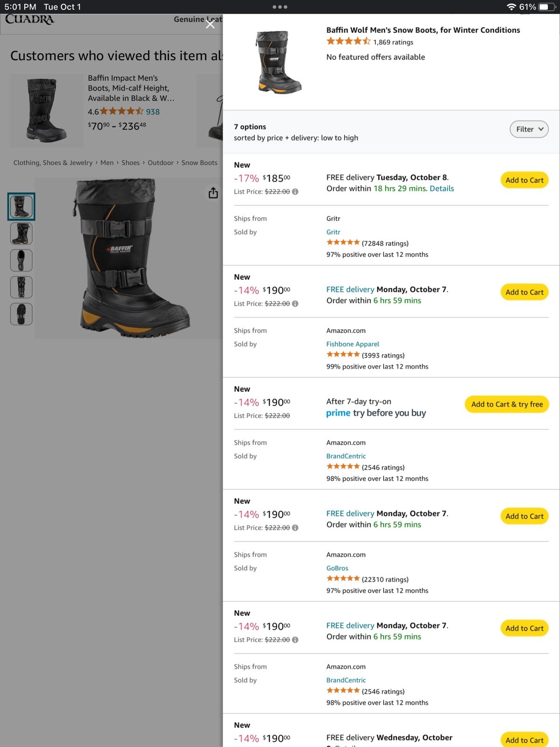Add the $185 Gritr offer to cart

coord(525,180)
